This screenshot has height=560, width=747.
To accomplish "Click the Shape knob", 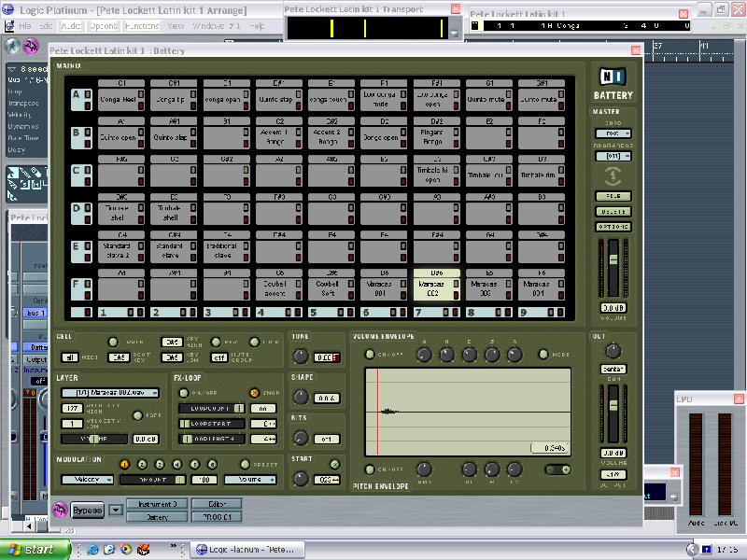I will click(301, 397).
